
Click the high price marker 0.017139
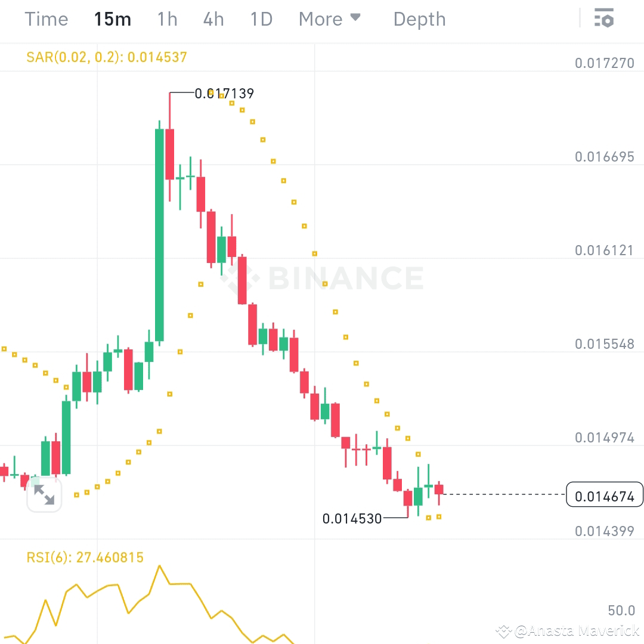coord(224,94)
